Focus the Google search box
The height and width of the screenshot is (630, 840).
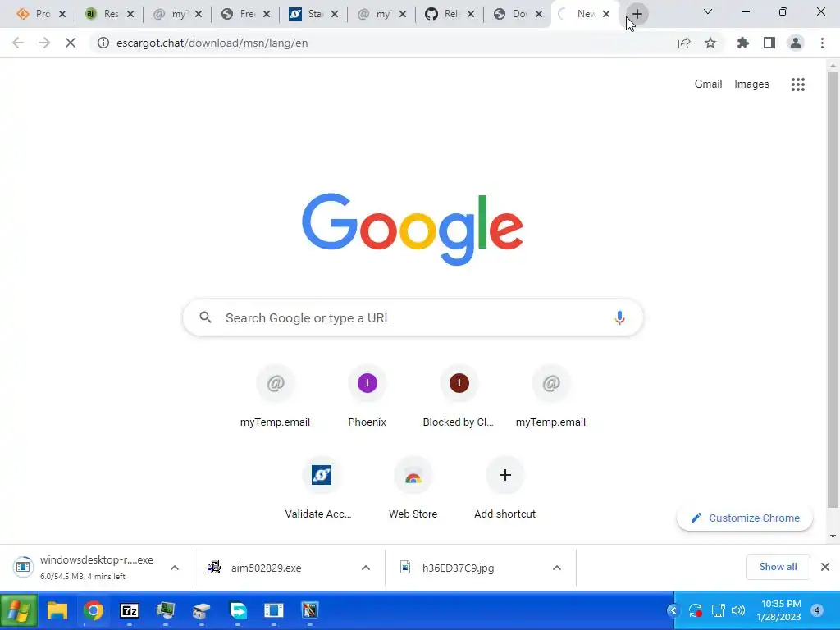tap(413, 317)
